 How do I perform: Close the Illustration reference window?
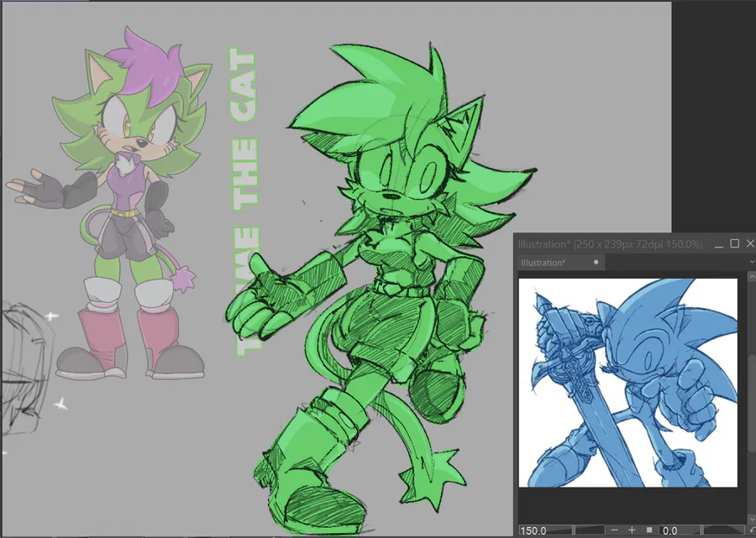click(750, 243)
